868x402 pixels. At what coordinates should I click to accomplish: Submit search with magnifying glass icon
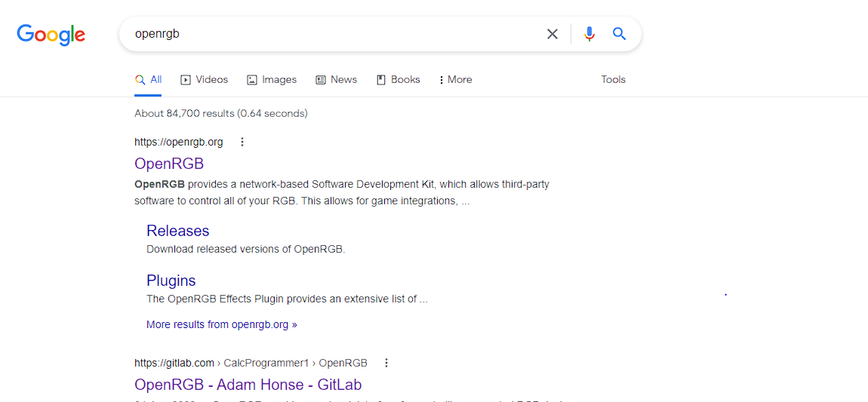[x=619, y=34]
